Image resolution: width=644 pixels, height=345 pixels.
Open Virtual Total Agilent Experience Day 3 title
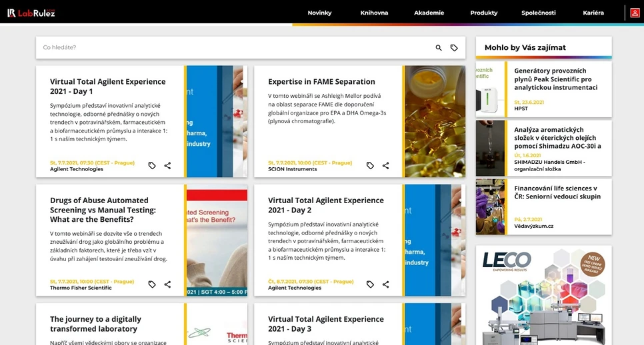[x=326, y=324]
